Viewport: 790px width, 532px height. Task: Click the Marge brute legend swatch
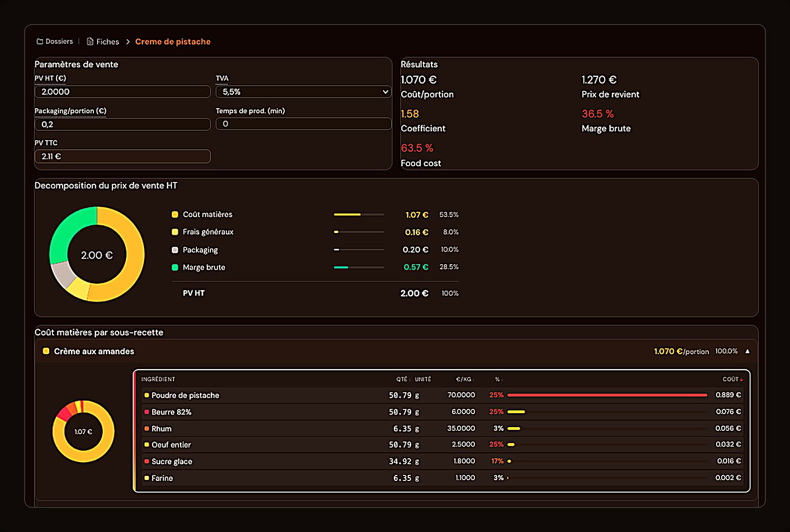(175, 267)
